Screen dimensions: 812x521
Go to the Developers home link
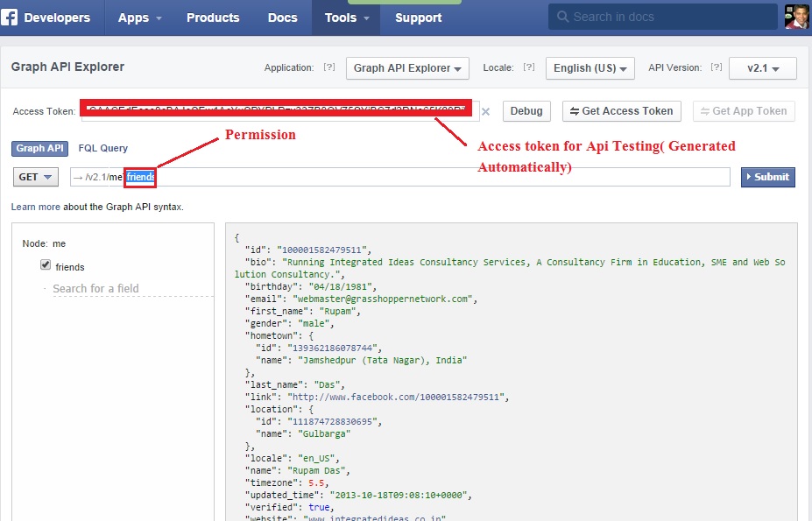coord(57,18)
